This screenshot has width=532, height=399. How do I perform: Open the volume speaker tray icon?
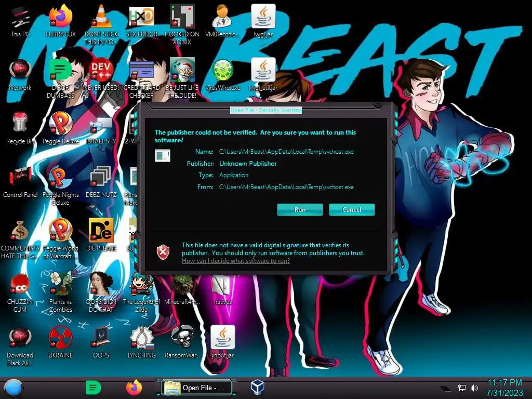pyautogui.click(x=474, y=388)
